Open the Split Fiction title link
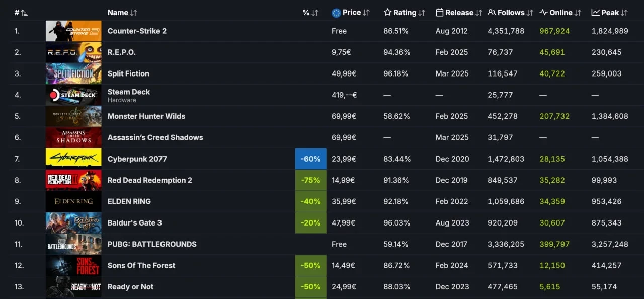This screenshot has height=299, width=644. tap(128, 73)
